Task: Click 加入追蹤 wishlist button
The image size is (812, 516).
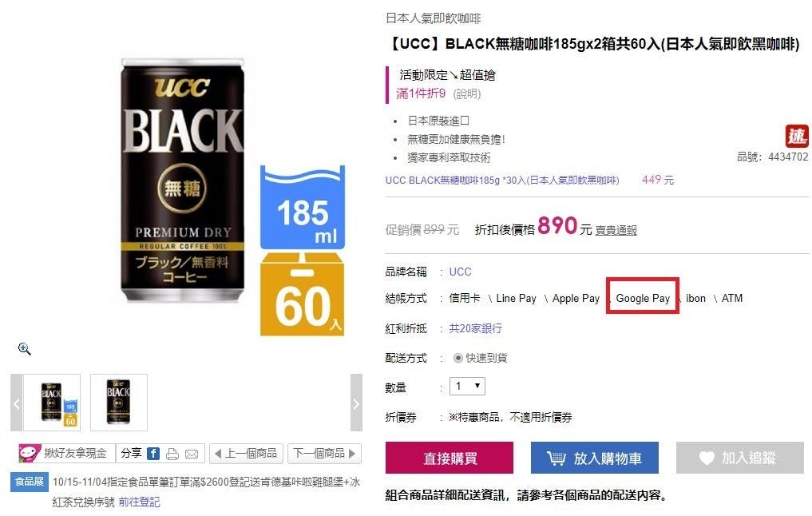Action: (x=740, y=458)
